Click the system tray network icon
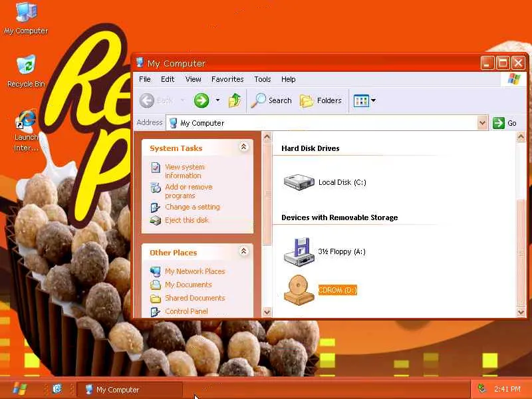 (x=481, y=389)
